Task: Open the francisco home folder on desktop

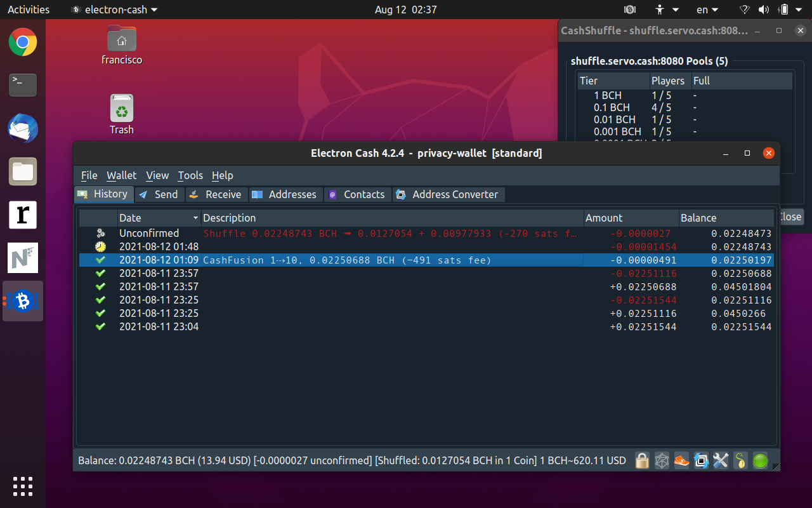Action: (x=122, y=46)
